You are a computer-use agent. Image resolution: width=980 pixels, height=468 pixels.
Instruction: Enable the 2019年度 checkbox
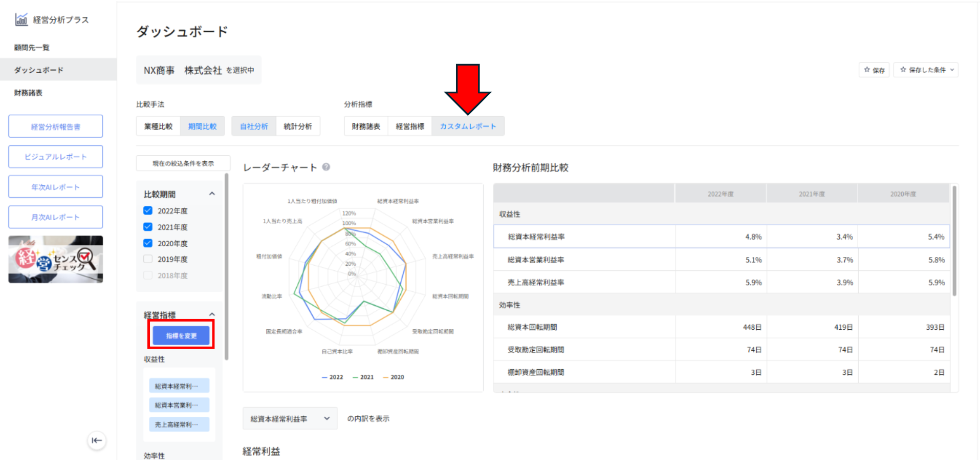tap(148, 259)
